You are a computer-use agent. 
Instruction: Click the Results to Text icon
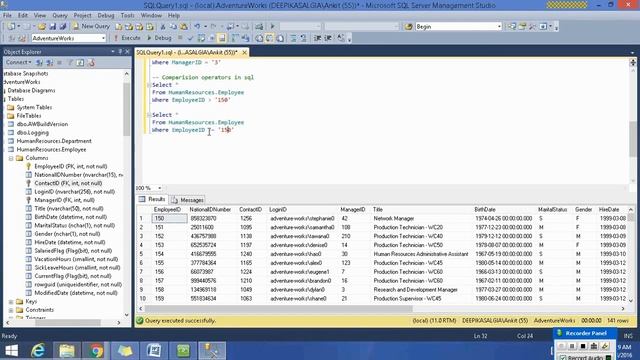(259, 38)
